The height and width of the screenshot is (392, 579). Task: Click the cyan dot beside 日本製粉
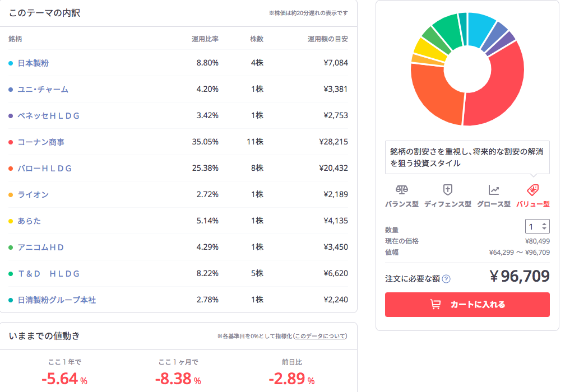[x=11, y=63]
